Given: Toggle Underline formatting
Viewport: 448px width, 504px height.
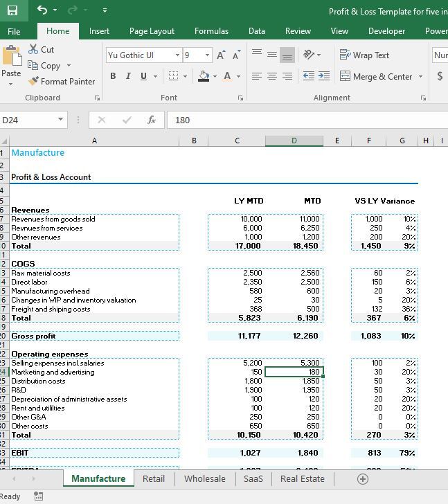Looking at the screenshot, I should click(143, 76).
